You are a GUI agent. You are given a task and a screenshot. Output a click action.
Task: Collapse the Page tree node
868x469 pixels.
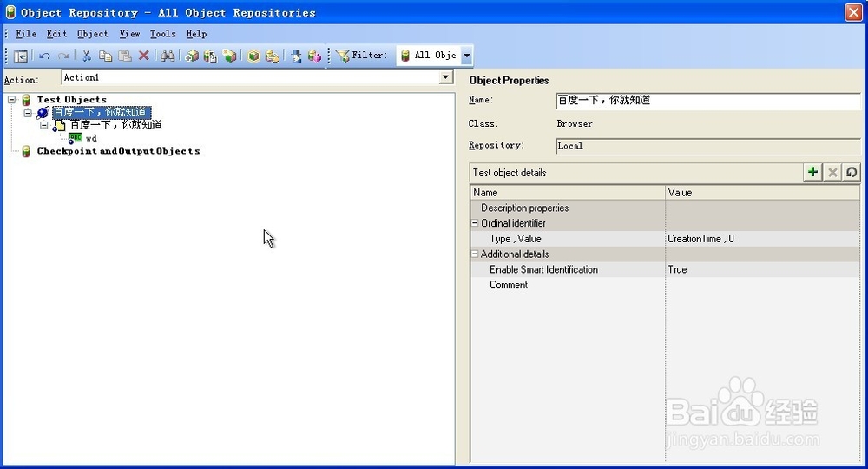[x=43, y=125]
